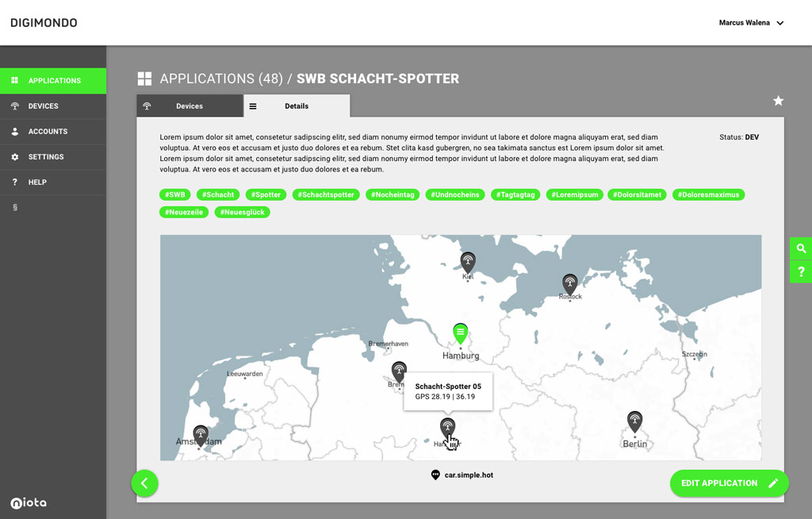Click the #Neuezeile tag
The height and width of the screenshot is (519, 812).
click(x=184, y=212)
